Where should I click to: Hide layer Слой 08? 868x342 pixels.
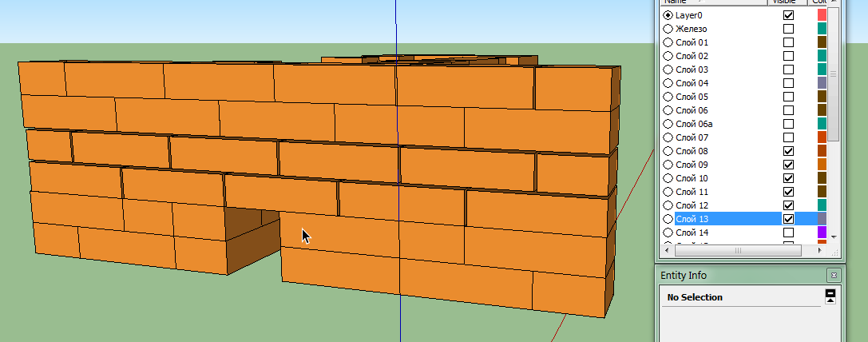pos(788,151)
